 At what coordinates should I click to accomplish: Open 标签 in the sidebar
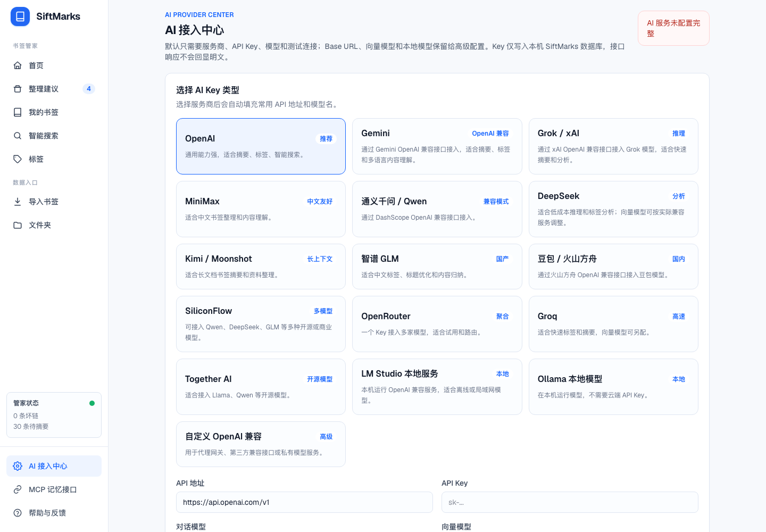coord(54,159)
